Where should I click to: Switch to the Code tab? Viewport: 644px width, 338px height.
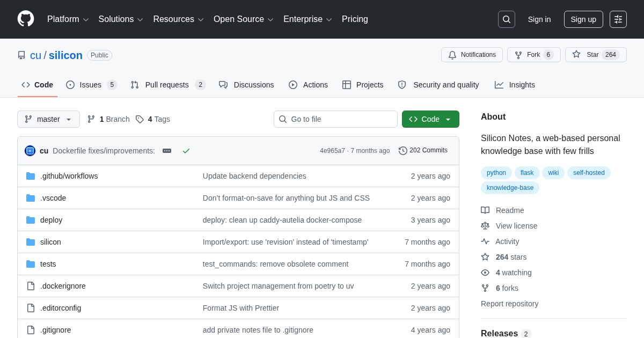click(x=38, y=85)
